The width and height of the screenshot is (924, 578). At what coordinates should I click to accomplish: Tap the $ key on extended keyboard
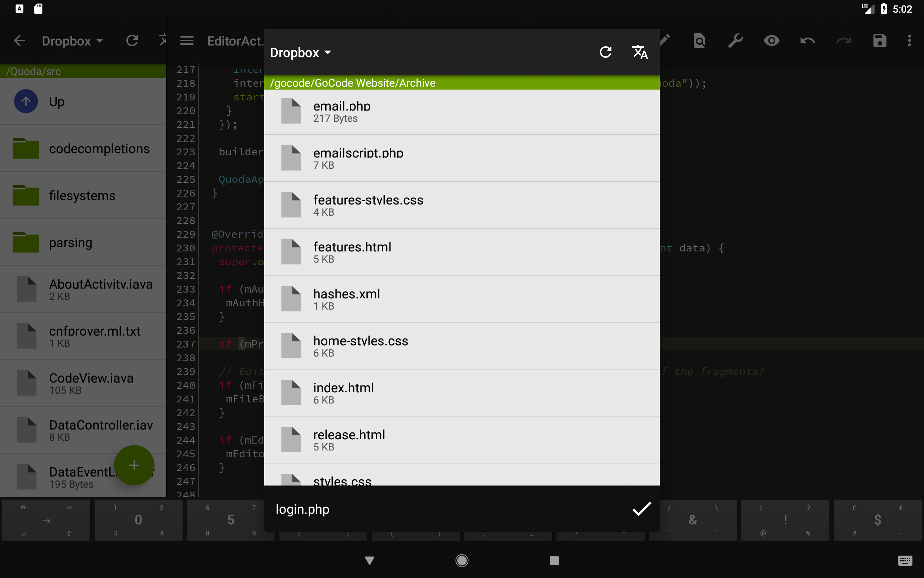point(878,520)
